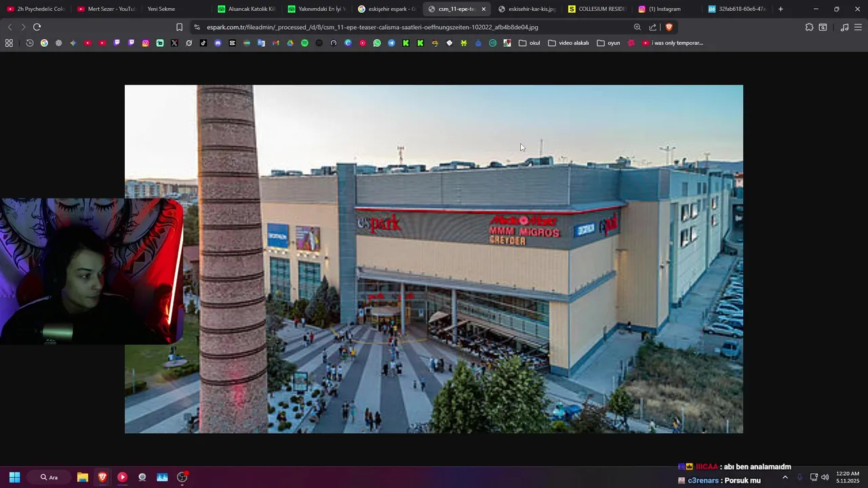Show hidden system tray icons chevron
This screenshot has width=868, height=488.
click(x=785, y=477)
